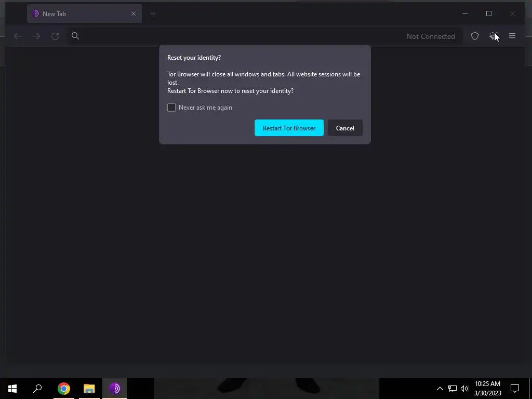532x399 pixels.
Task: Launch Google Chrome from taskbar
Action: (x=64, y=389)
